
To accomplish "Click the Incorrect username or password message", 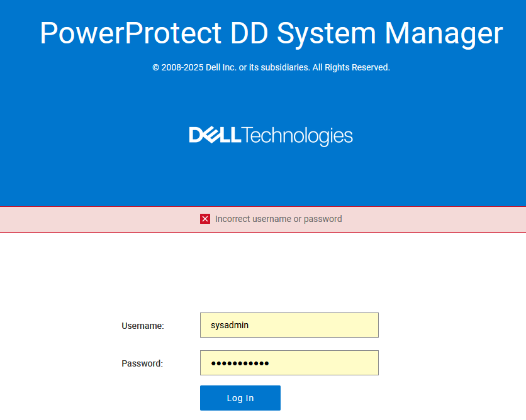I will coord(278,219).
